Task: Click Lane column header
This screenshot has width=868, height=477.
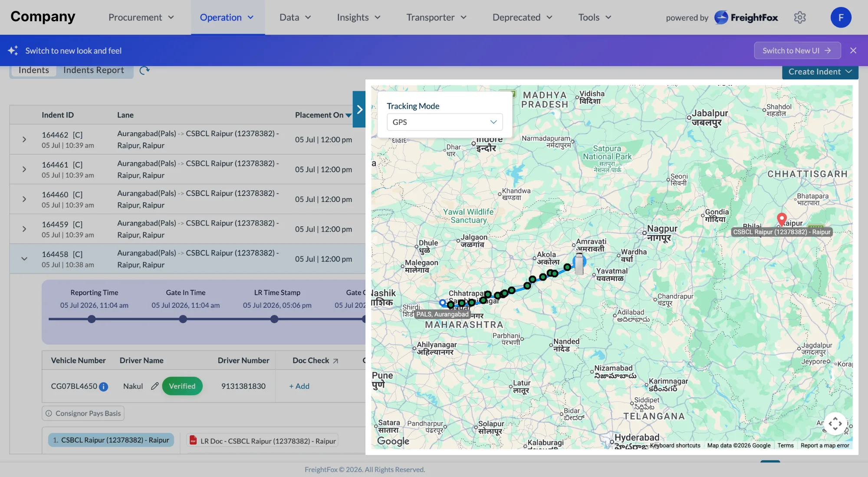Action: click(125, 115)
